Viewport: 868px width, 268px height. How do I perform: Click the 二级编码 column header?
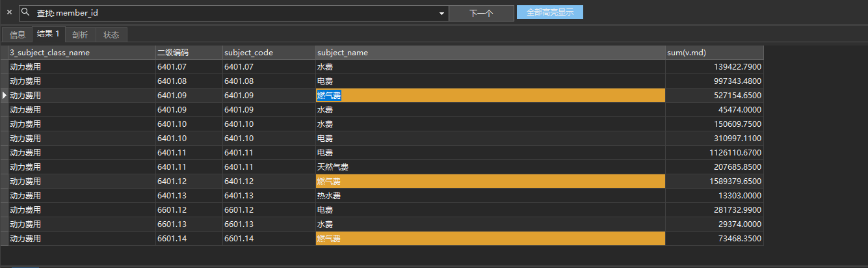click(x=189, y=53)
